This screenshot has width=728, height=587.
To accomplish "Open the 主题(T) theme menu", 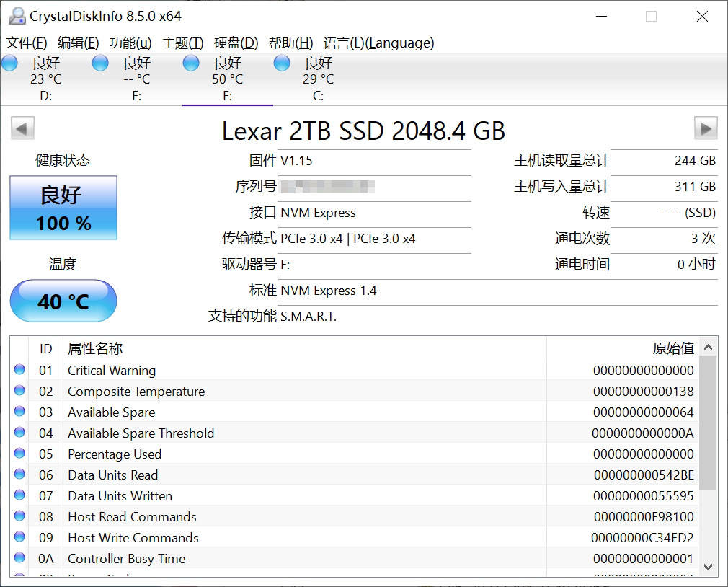I will 182,43.
